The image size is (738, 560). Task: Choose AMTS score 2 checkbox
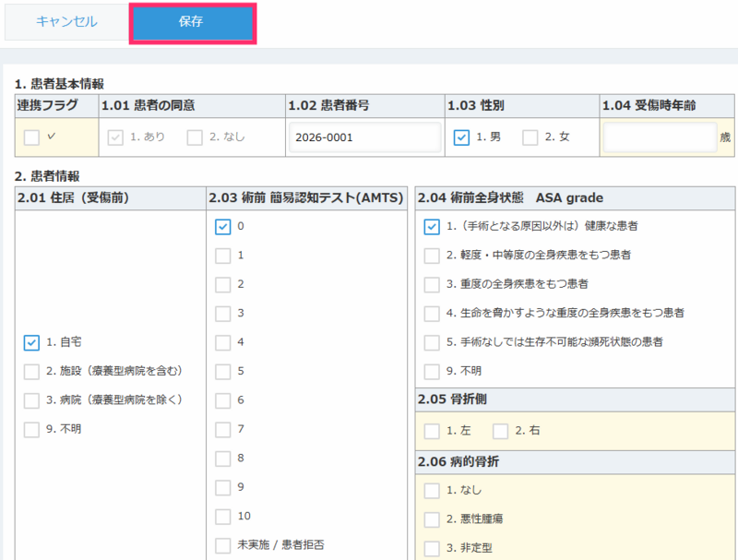pyautogui.click(x=222, y=285)
